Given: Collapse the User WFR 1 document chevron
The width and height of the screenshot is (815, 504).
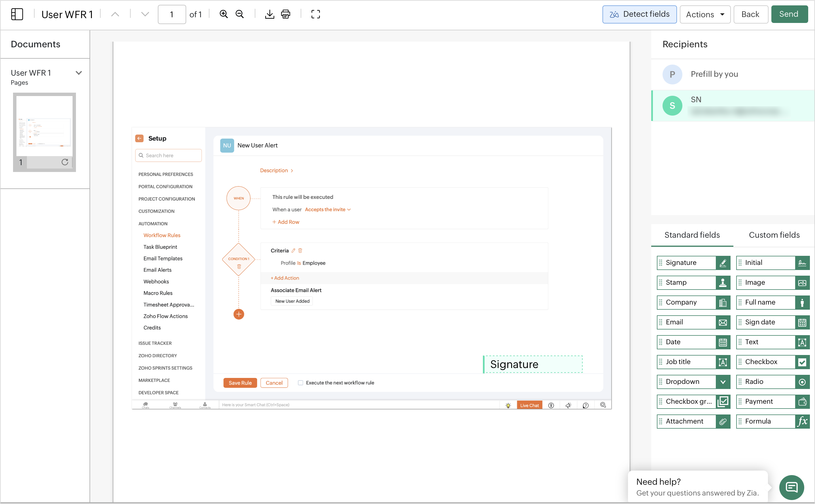Looking at the screenshot, I should 79,73.
